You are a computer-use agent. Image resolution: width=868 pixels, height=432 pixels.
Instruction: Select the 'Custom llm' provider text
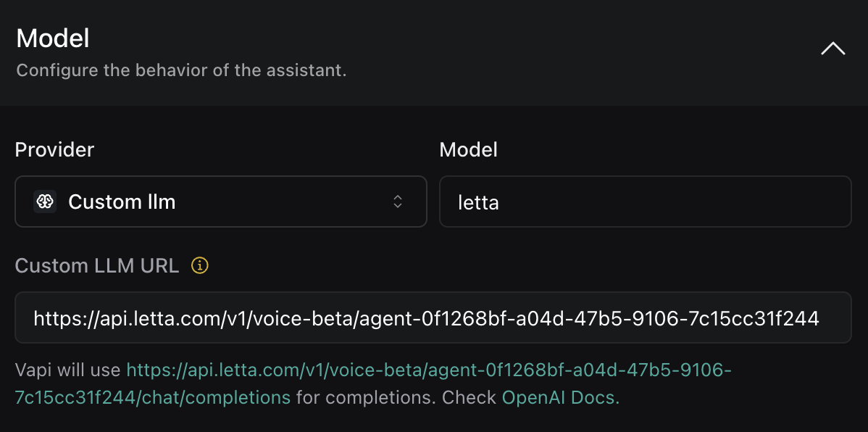coord(122,202)
